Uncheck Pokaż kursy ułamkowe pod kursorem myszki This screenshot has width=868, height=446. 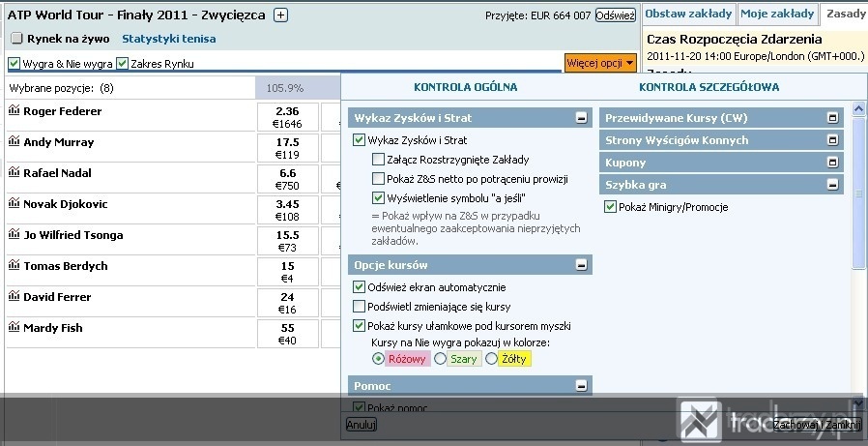click(x=359, y=326)
